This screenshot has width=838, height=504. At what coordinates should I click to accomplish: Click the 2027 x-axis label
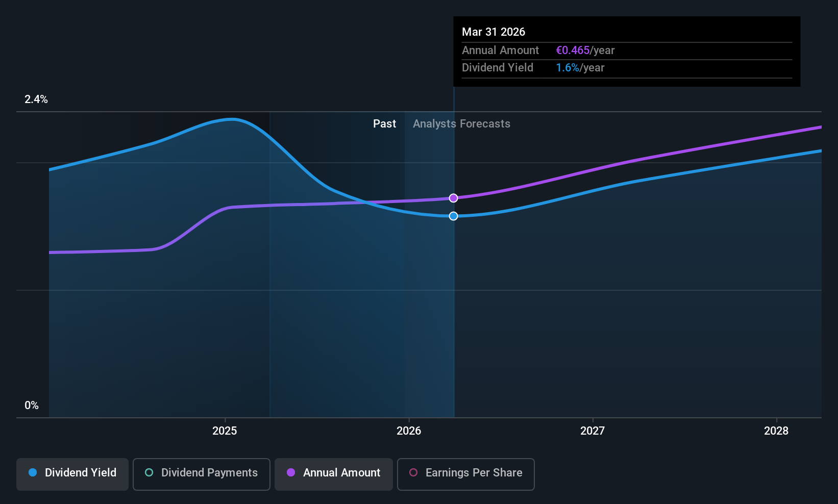(x=593, y=431)
